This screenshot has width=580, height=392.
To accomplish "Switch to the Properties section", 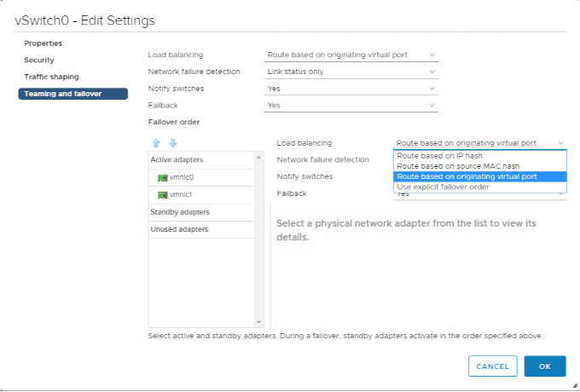I will (x=43, y=43).
